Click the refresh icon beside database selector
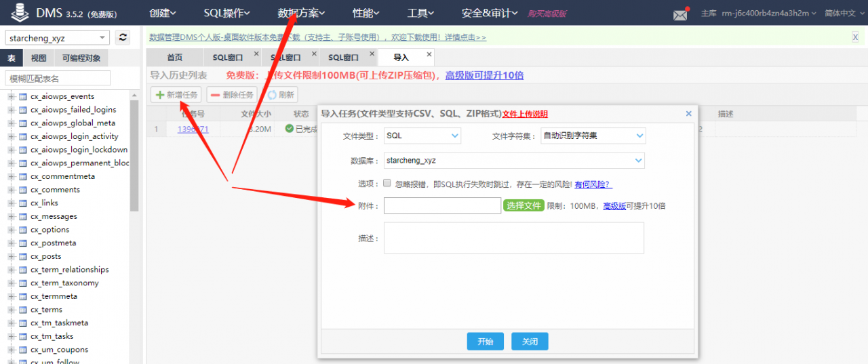The width and height of the screenshot is (868, 364). tap(123, 38)
